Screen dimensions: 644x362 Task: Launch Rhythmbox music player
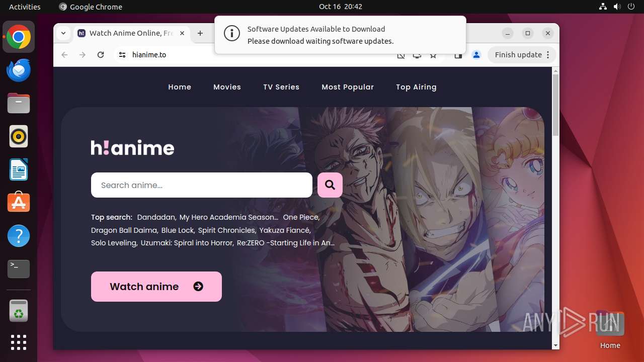[19, 136]
